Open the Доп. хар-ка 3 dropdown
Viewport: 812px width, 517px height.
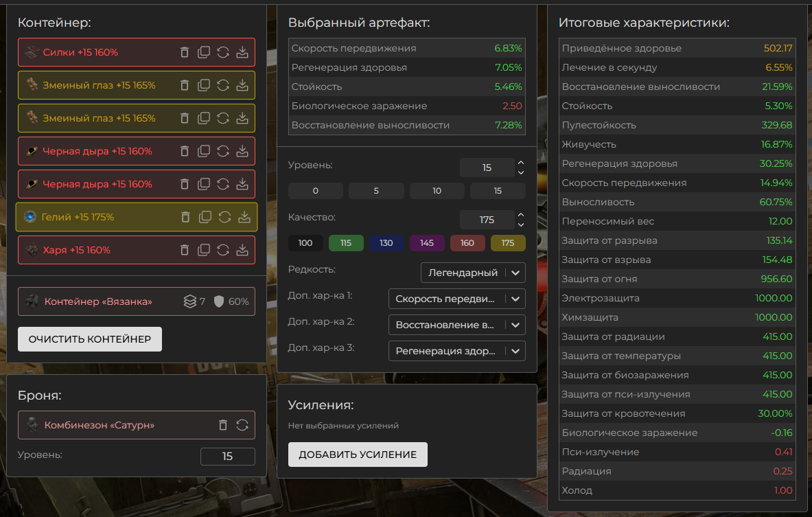click(x=456, y=351)
